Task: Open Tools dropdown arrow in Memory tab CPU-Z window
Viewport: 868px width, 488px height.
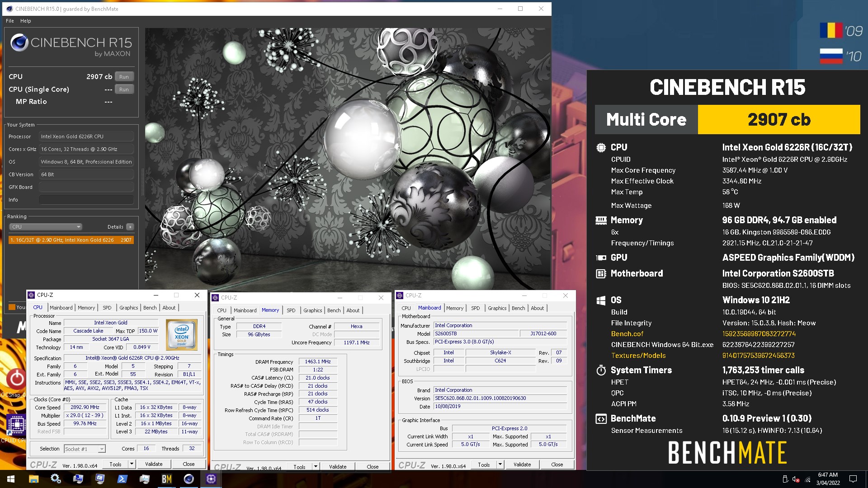Action: pos(316,467)
